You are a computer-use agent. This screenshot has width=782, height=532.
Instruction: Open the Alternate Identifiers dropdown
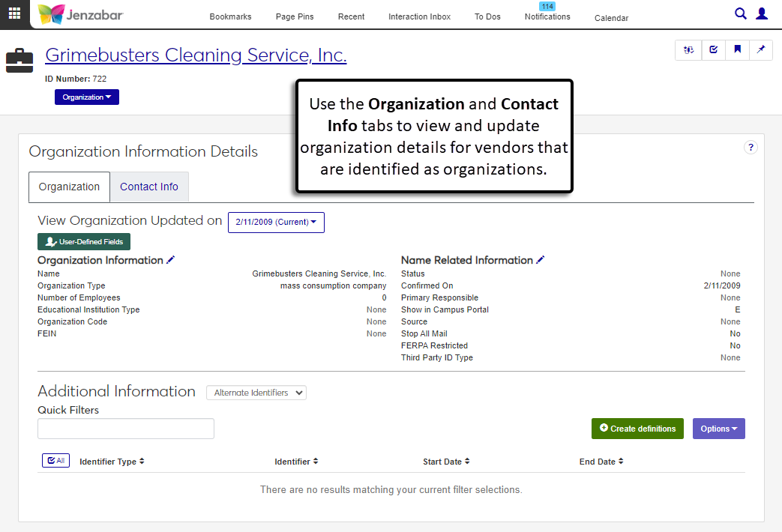coord(256,393)
